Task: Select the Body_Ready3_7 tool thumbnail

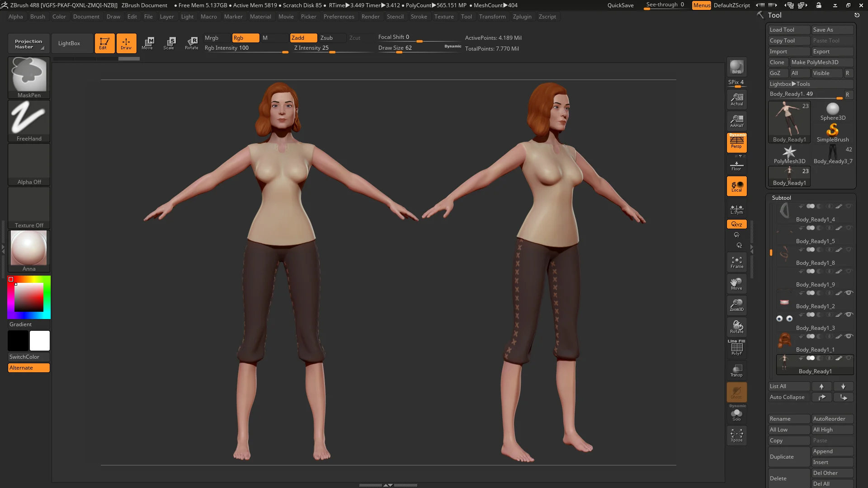Action: [833, 155]
